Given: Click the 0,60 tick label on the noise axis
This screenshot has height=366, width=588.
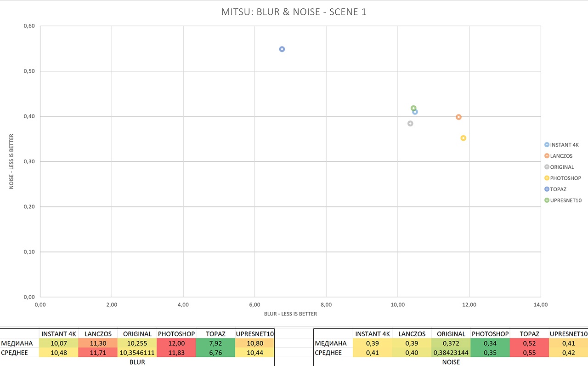Looking at the screenshot, I should coord(29,26).
